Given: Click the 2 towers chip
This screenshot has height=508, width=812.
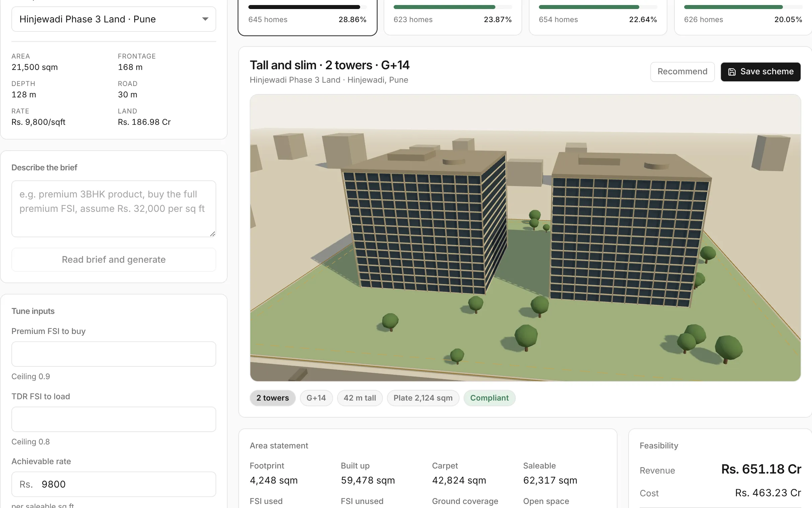Looking at the screenshot, I should [272, 398].
